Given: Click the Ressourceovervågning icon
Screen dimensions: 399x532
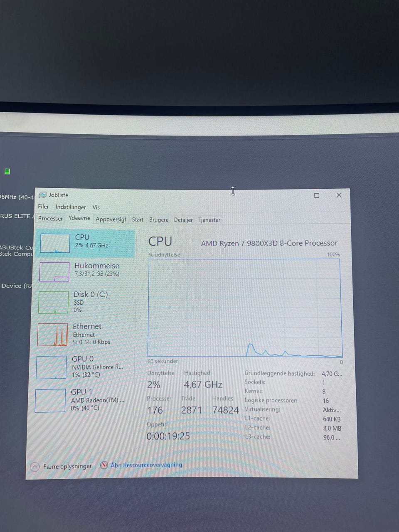Looking at the screenshot, I should [x=104, y=465].
